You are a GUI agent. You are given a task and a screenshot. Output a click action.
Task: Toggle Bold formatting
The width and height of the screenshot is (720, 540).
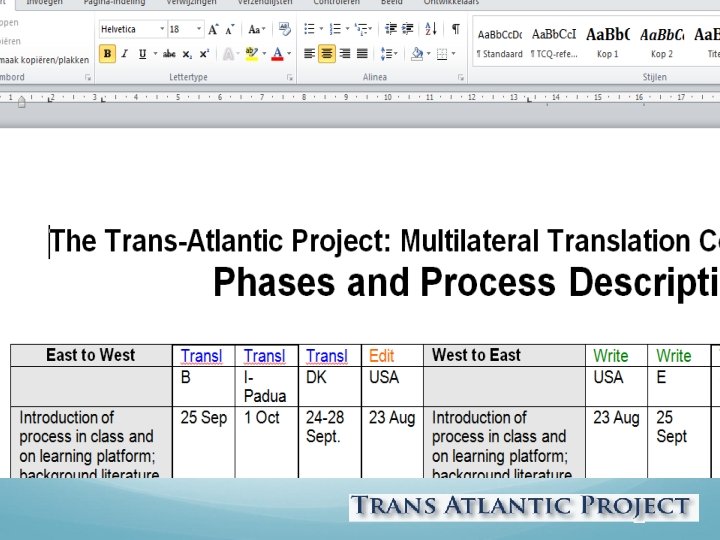tap(107, 54)
